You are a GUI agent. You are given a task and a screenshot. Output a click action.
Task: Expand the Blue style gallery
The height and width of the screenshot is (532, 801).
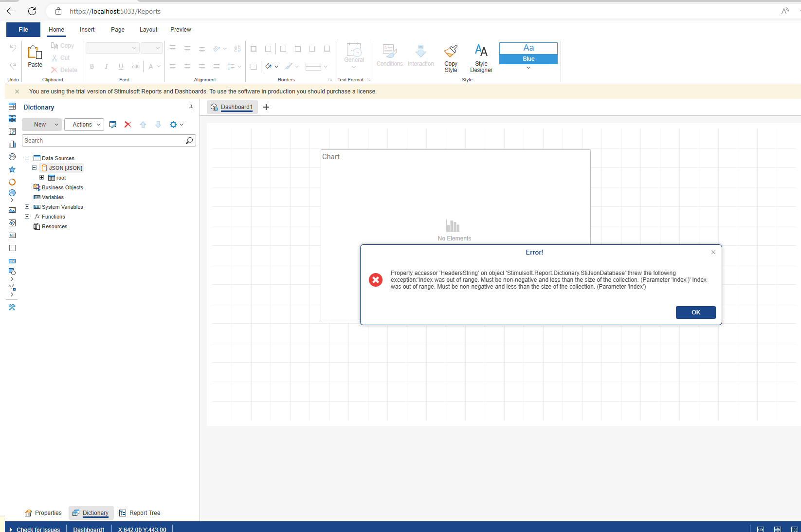528,68
